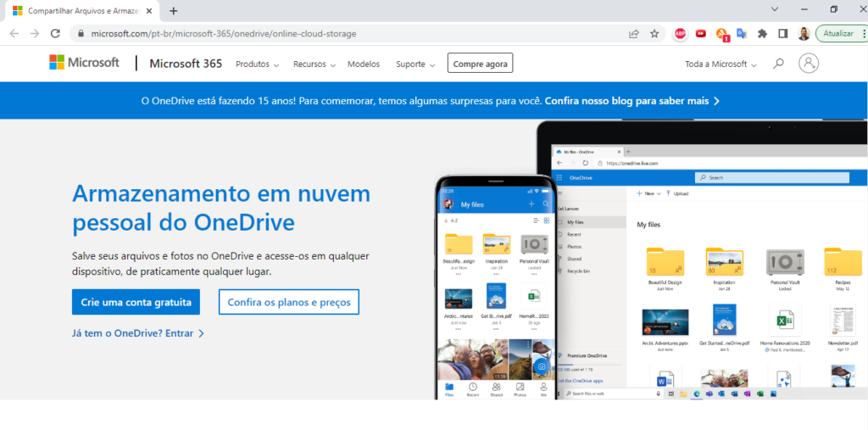Click the share page icon in address bar
This screenshot has height=430, width=868.
634,34
